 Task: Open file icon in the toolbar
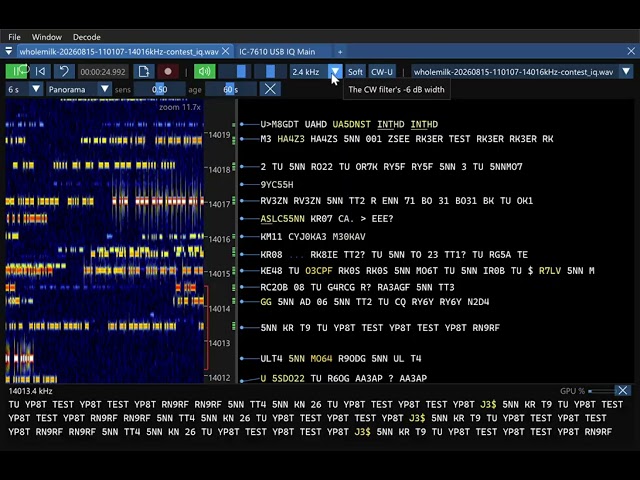(x=144, y=71)
